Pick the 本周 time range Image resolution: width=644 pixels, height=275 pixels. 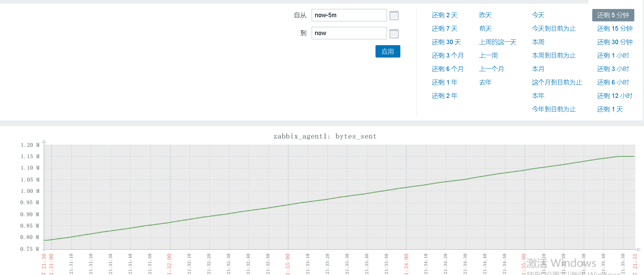click(538, 42)
